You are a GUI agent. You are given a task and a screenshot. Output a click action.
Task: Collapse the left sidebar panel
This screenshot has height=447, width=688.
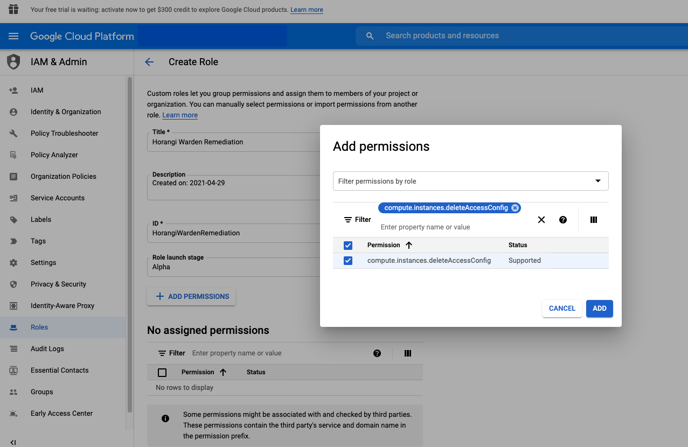coord(13,442)
